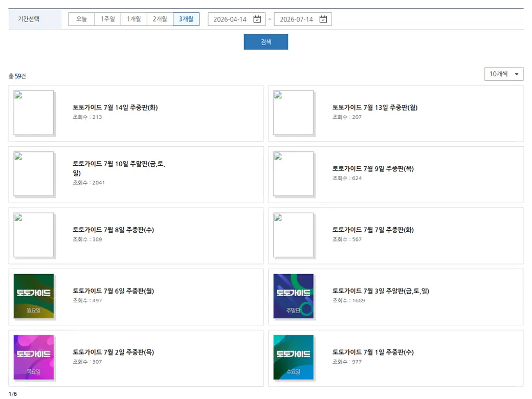Select the 1주일 period option
The width and height of the screenshot is (532, 399).
(107, 19)
